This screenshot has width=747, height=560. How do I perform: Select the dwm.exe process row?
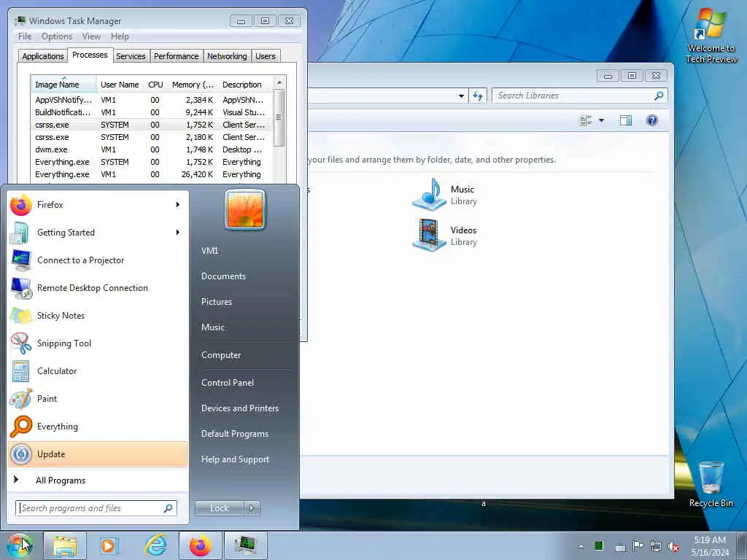tap(152, 149)
